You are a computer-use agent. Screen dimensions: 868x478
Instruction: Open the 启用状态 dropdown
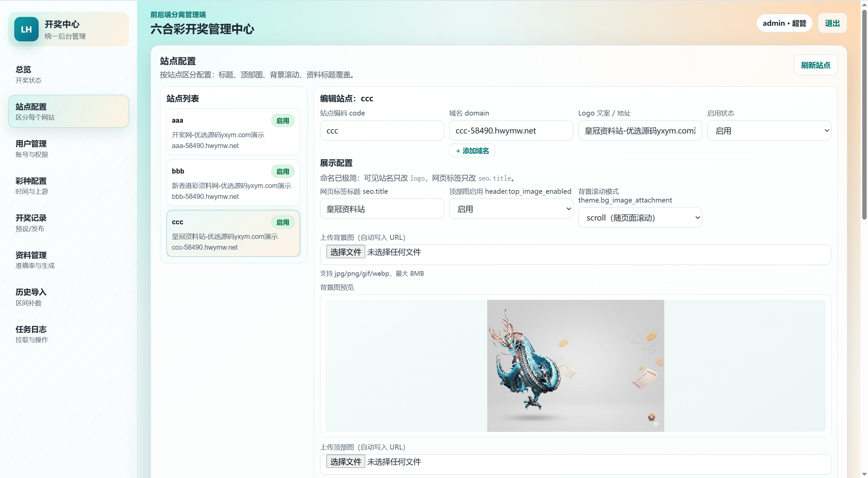pyautogui.click(x=769, y=130)
